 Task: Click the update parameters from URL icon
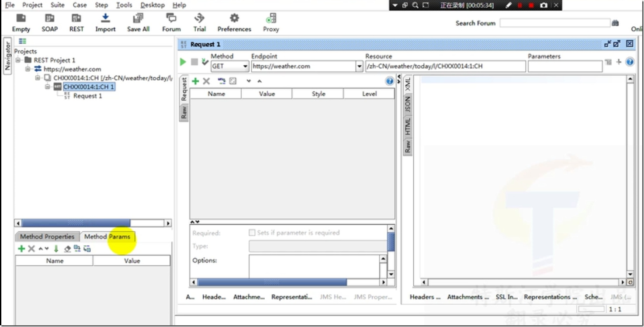pos(222,81)
